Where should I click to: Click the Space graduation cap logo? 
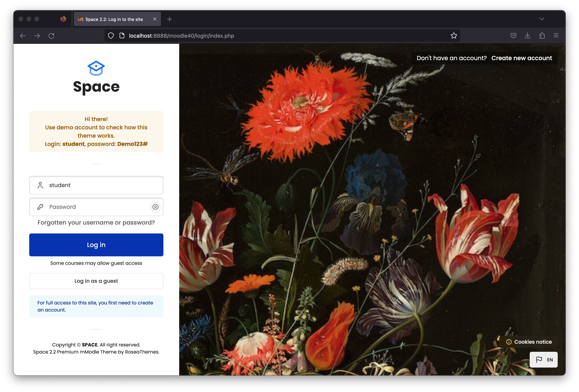(96, 68)
